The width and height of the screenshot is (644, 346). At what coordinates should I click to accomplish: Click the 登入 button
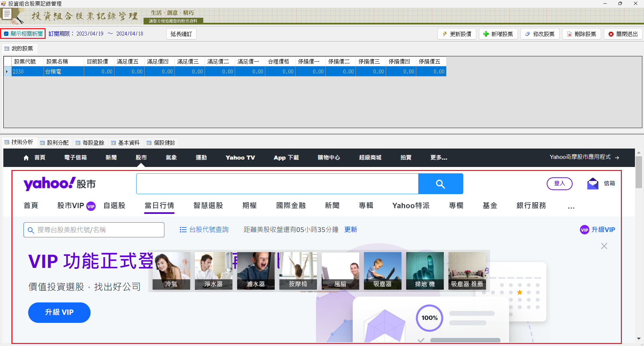(559, 183)
